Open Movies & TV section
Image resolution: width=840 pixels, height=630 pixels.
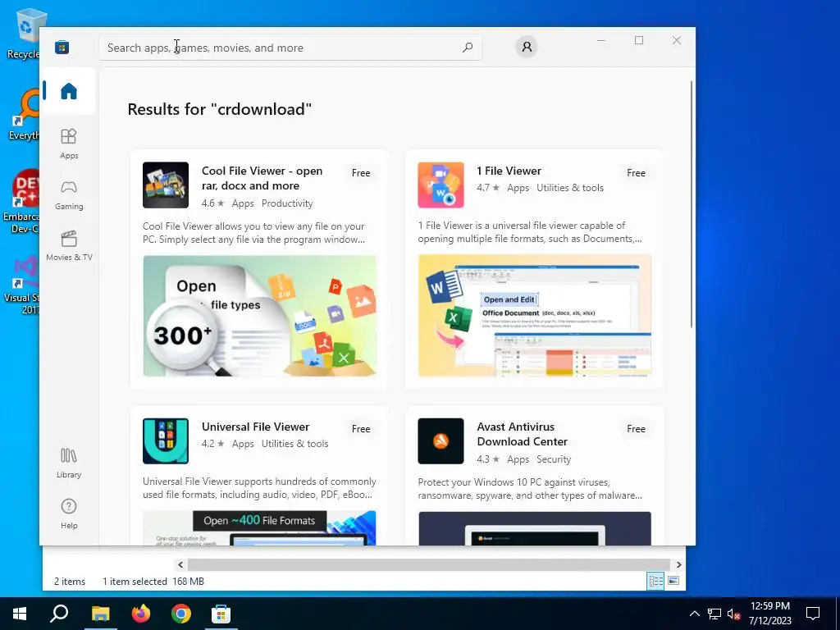pos(69,246)
